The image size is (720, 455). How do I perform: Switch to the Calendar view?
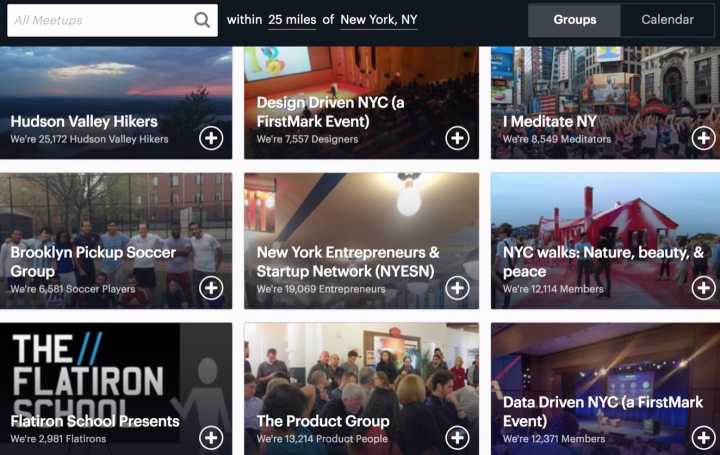[667, 20]
